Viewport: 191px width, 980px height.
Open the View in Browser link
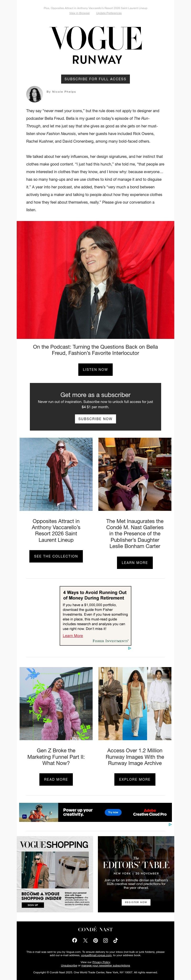[x=79, y=13]
